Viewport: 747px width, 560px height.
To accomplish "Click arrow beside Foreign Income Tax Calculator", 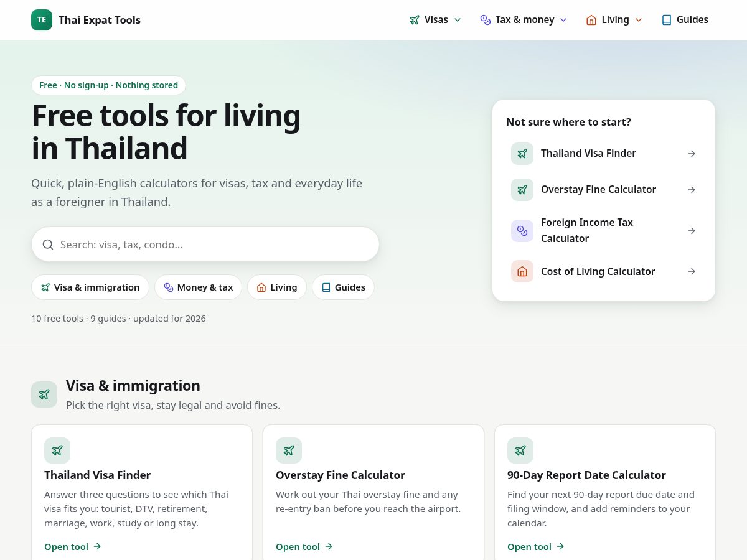I will (692, 231).
